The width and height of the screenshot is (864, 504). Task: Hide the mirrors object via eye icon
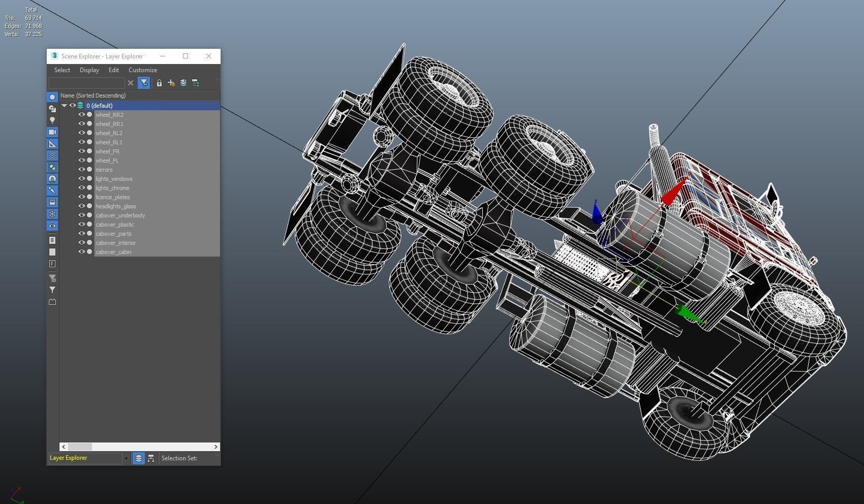tap(81, 170)
